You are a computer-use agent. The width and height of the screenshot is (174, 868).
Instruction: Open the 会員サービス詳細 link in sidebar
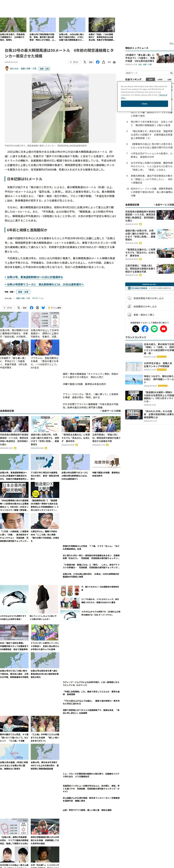coord(164,205)
